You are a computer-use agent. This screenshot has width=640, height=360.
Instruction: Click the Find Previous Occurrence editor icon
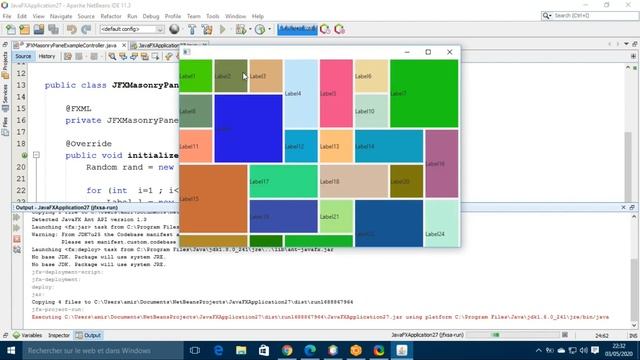[x=123, y=56]
